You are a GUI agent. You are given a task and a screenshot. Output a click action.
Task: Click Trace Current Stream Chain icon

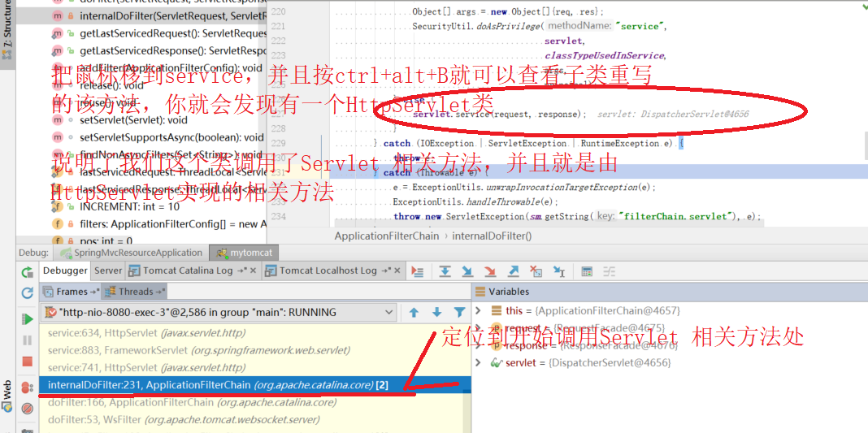[x=610, y=271]
